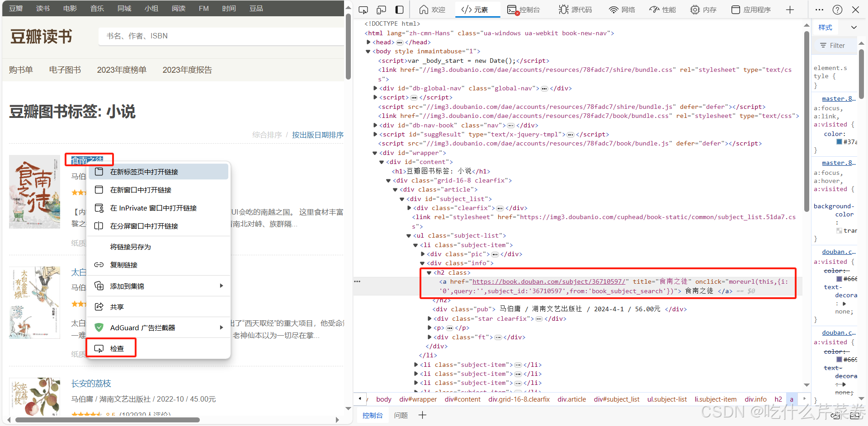The height and width of the screenshot is (426, 868).
Task: Open the first master.8 stylesheet link
Action: 838,98
